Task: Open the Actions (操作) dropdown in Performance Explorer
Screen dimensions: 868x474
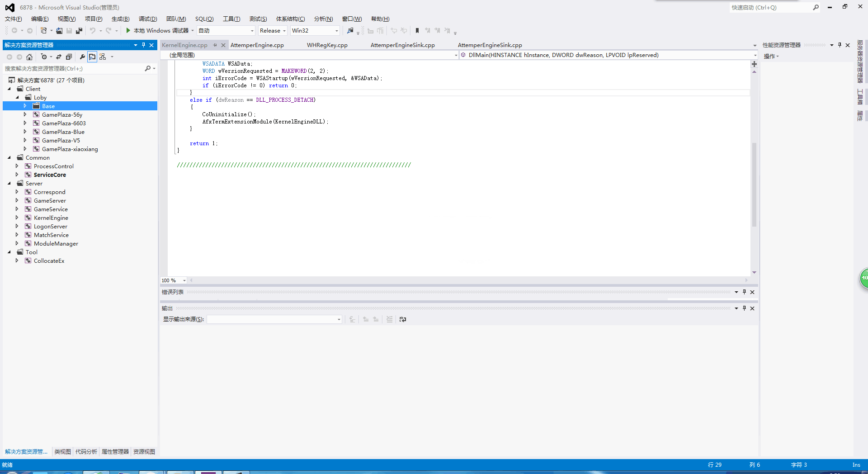Action: tap(771, 56)
